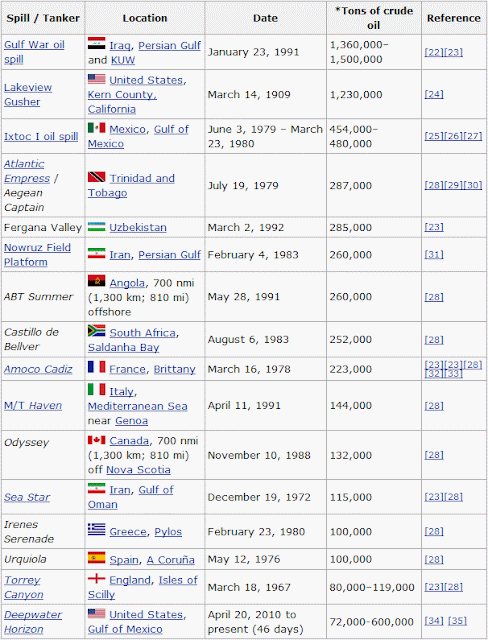Click the France flag icon

point(96,367)
